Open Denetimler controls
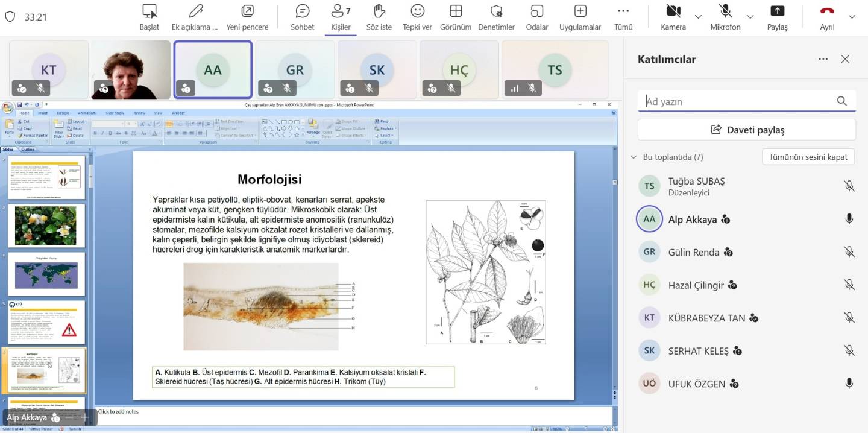 (x=496, y=17)
